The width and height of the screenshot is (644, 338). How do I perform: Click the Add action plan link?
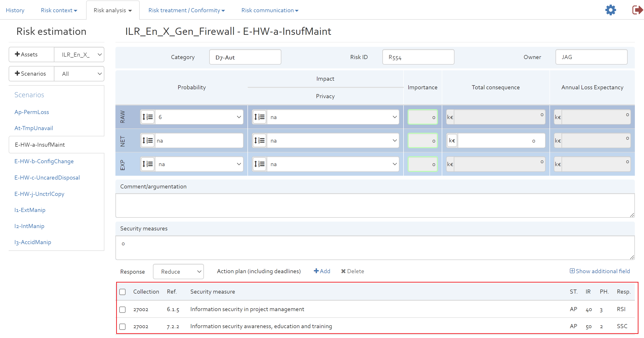coord(322,271)
